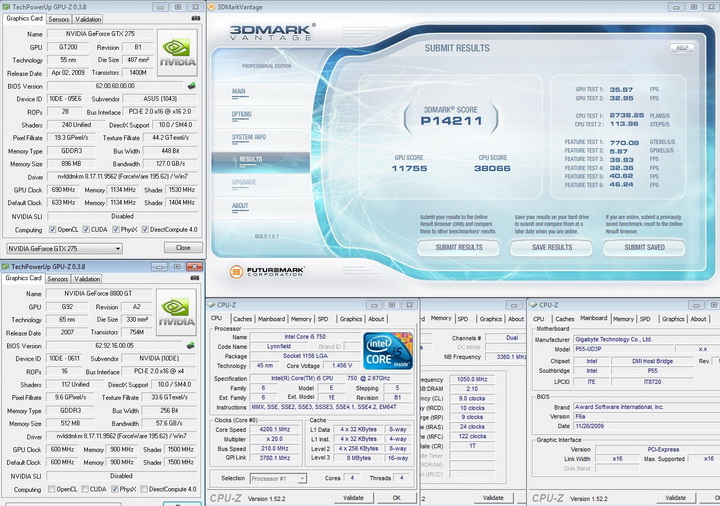Click the 4200.1 MHz Core Speed value
The height and width of the screenshot is (506, 720).
[275, 430]
